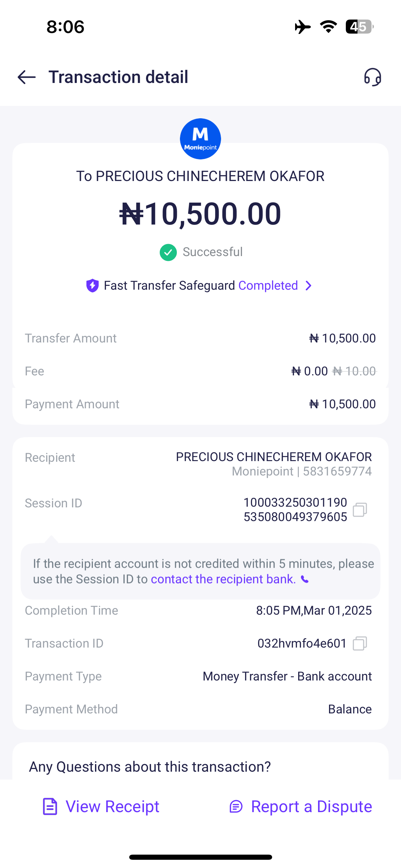Tap the recipient name PRECIOUS CHINECHEREM OKAFOR
The width and height of the screenshot is (401, 868).
pos(274,457)
